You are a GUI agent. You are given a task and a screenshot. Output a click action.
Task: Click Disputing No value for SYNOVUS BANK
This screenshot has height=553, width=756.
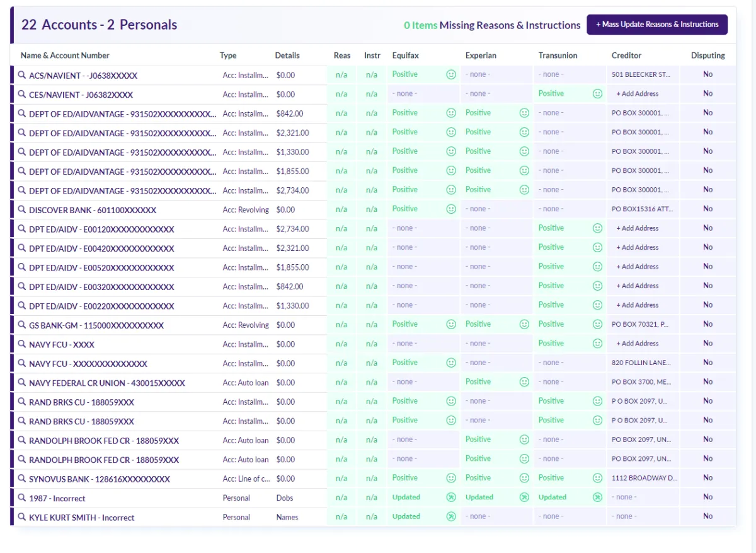click(708, 478)
